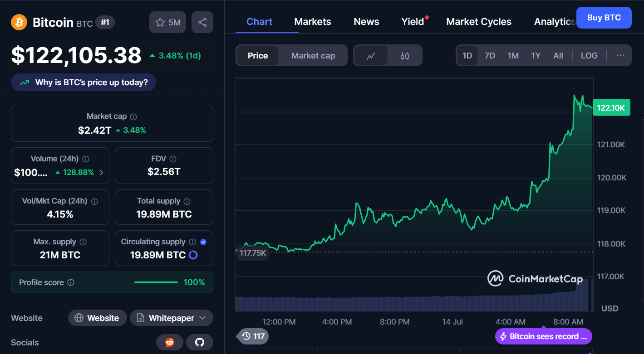Select the 1D time range

click(467, 56)
